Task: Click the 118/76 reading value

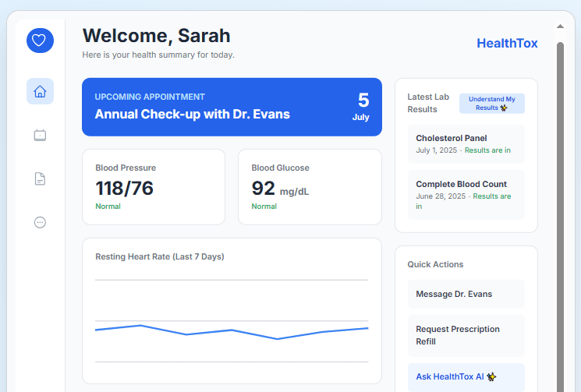Action: 125,188
